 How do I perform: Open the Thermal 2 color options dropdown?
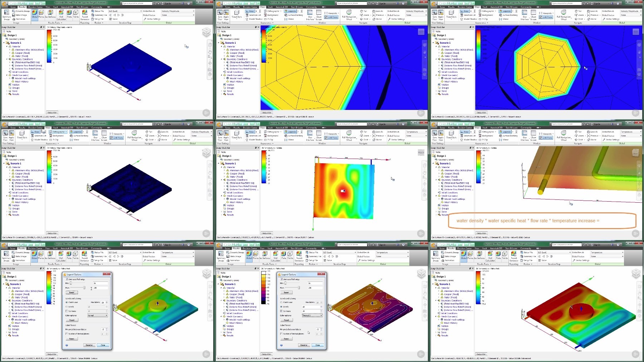pyautogui.click(x=312, y=315)
